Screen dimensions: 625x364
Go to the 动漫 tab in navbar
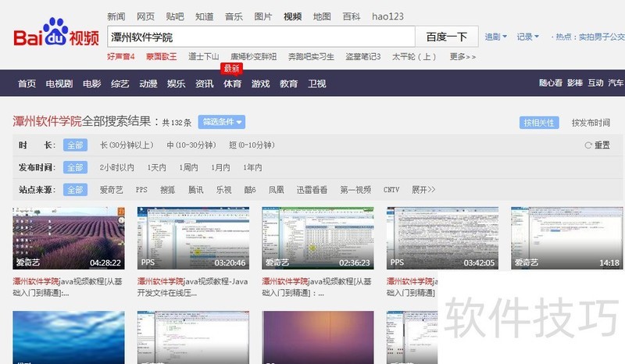[x=148, y=84]
